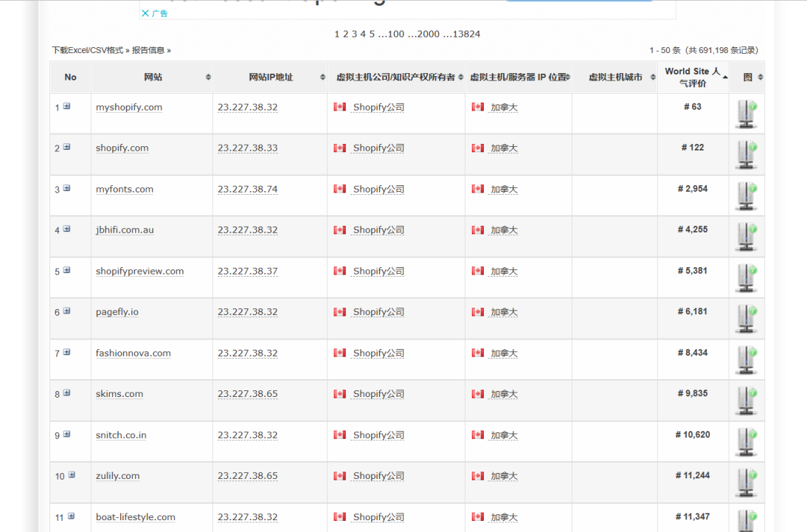Expand row 1 details with plus icon
The image size is (807, 532).
click(66, 106)
